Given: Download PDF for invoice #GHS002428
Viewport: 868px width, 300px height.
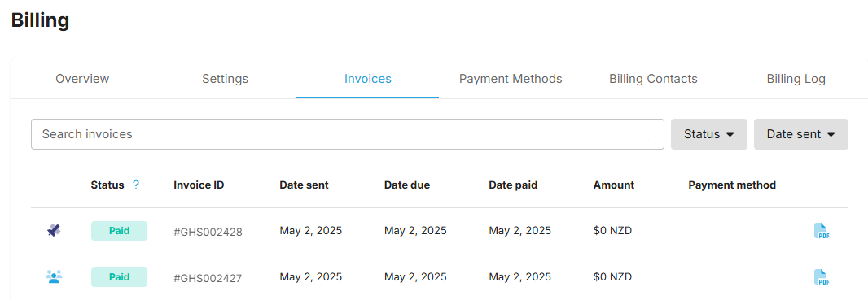Looking at the screenshot, I should click(x=822, y=231).
